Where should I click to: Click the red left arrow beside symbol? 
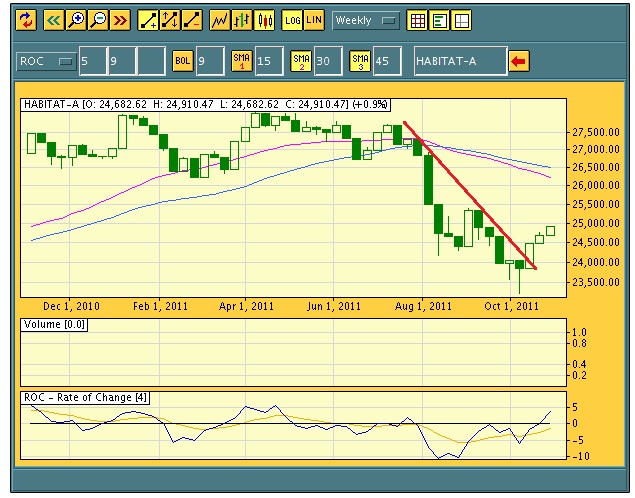point(519,62)
